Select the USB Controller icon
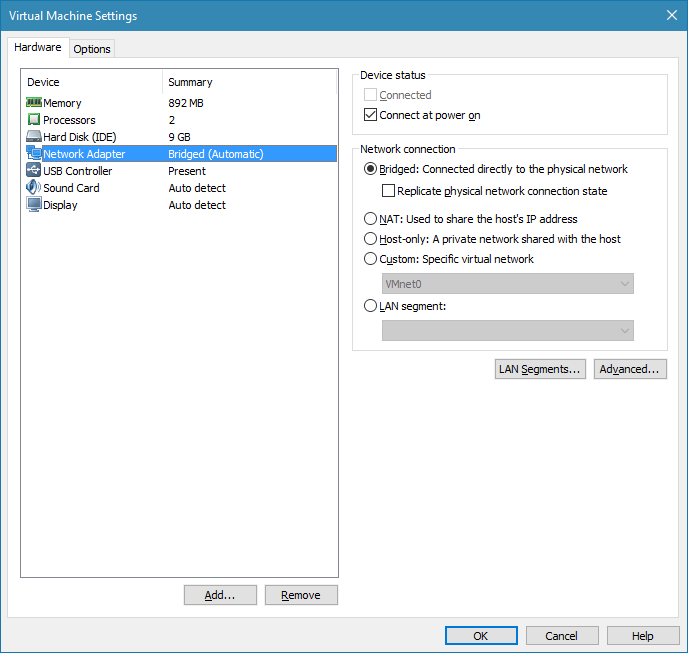 33,171
